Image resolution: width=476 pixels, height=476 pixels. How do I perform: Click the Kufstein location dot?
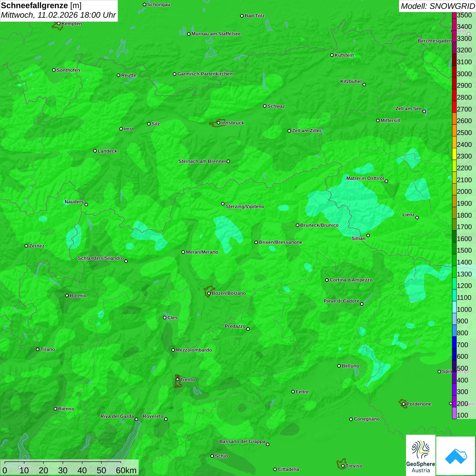pyautogui.click(x=332, y=55)
